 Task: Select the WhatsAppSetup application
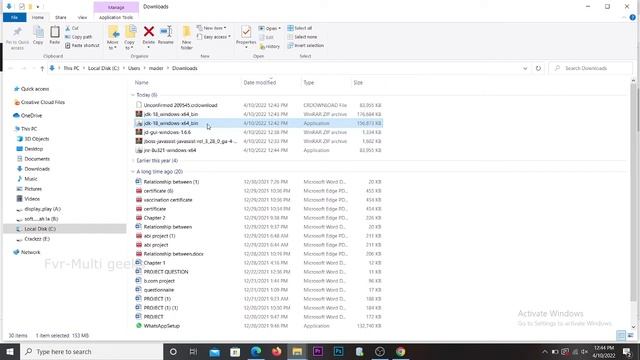[258, 326]
